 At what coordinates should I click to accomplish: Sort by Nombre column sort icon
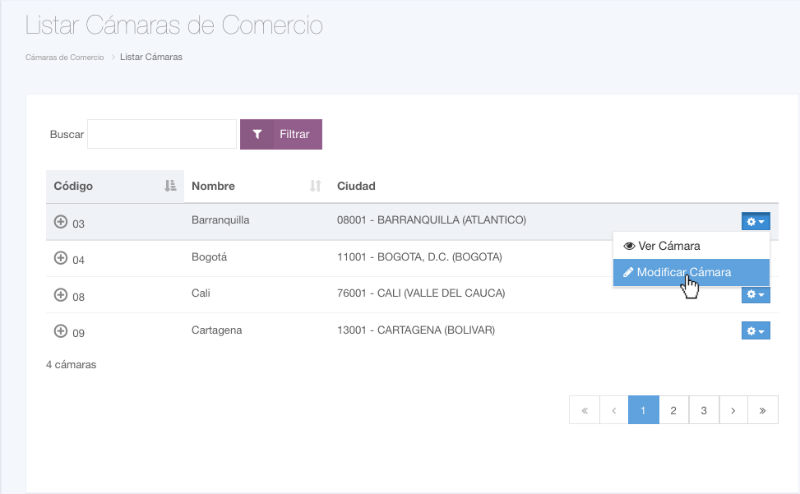(x=315, y=186)
